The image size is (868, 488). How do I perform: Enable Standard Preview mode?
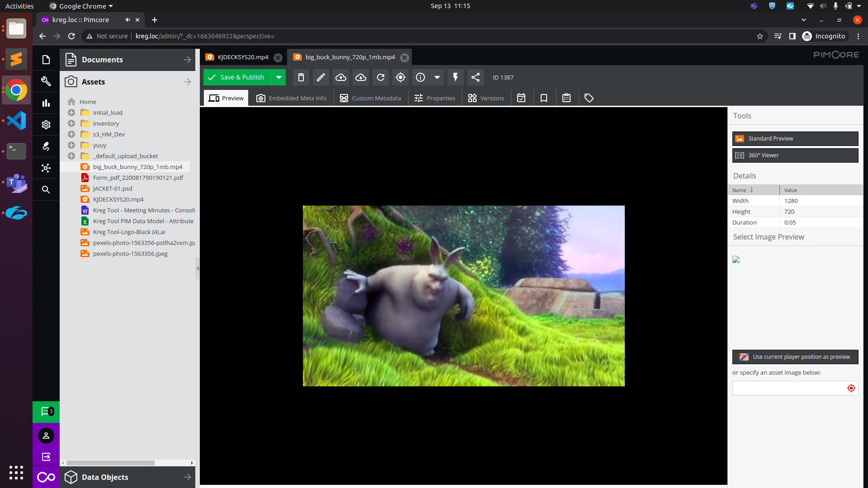[x=795, y=138]
